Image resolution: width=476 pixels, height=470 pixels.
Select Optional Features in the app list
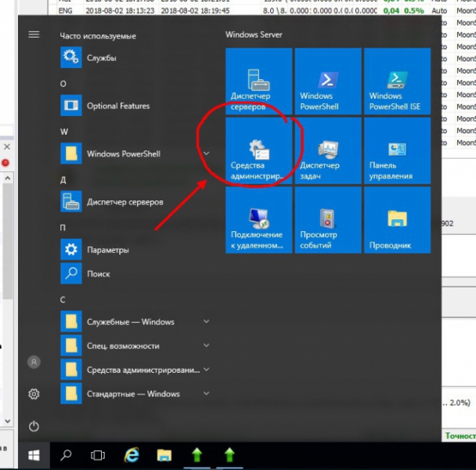tap(117, 106)
